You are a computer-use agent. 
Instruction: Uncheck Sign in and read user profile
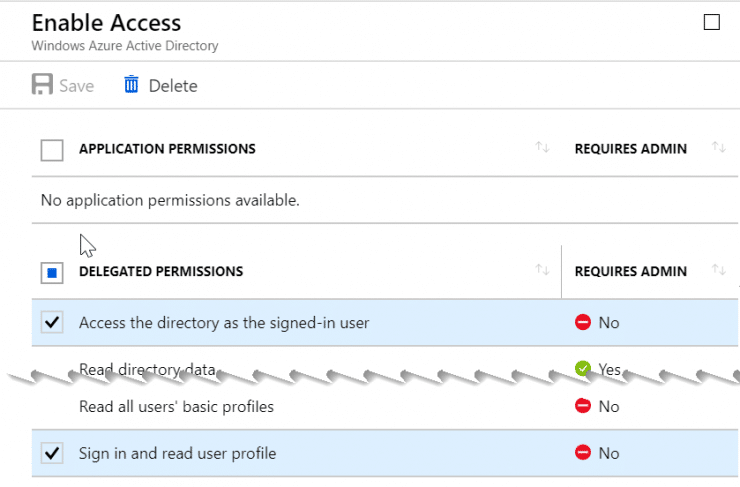pyautogui.click(x=51, y=453)
